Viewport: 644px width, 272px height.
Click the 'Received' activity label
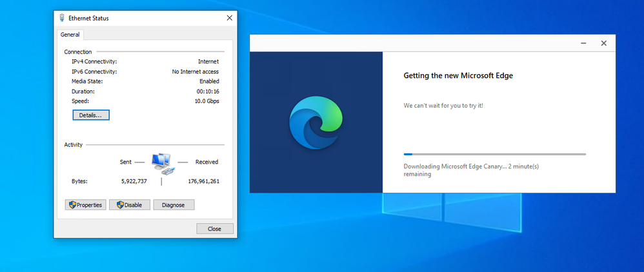[206, 162]
